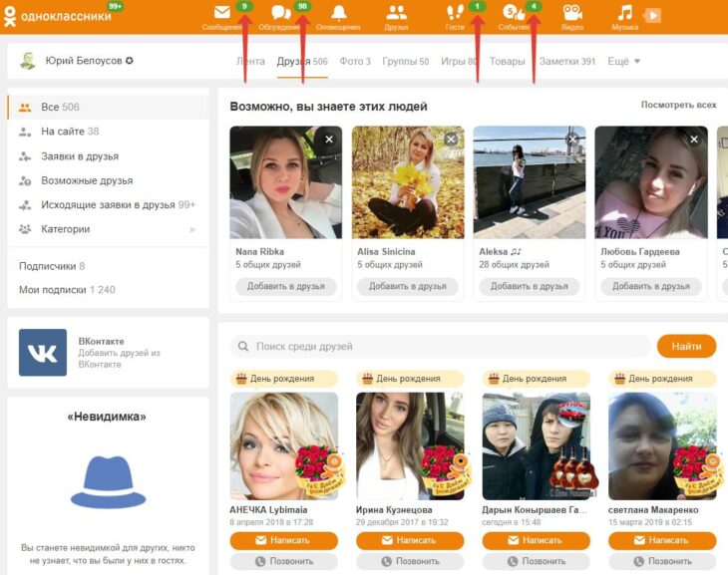The image size is (728, 575).
Task: Click Позвонить for светлана Макаренко
Action: pos(662,561)
